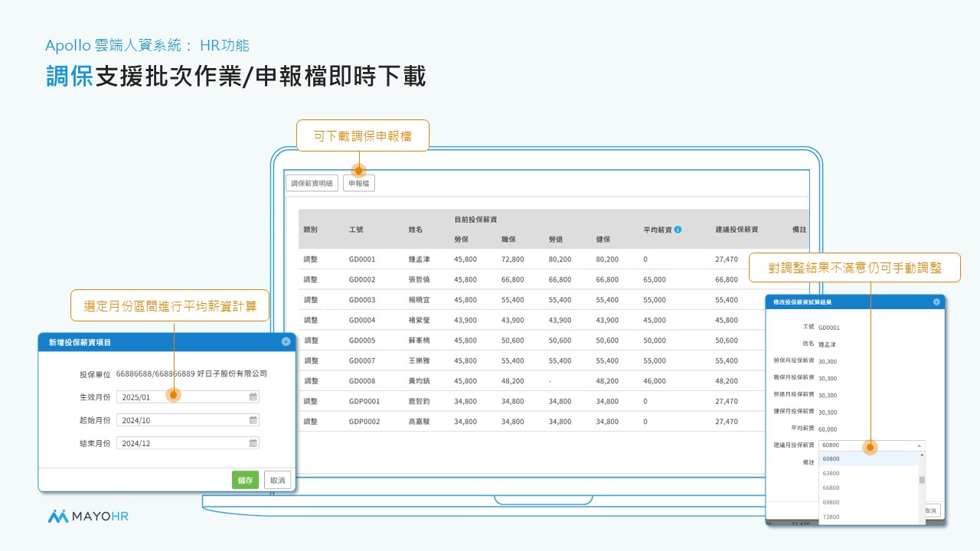Select employee ID GD0005 in table
The image size is (980, 551).
coord(362,341)
